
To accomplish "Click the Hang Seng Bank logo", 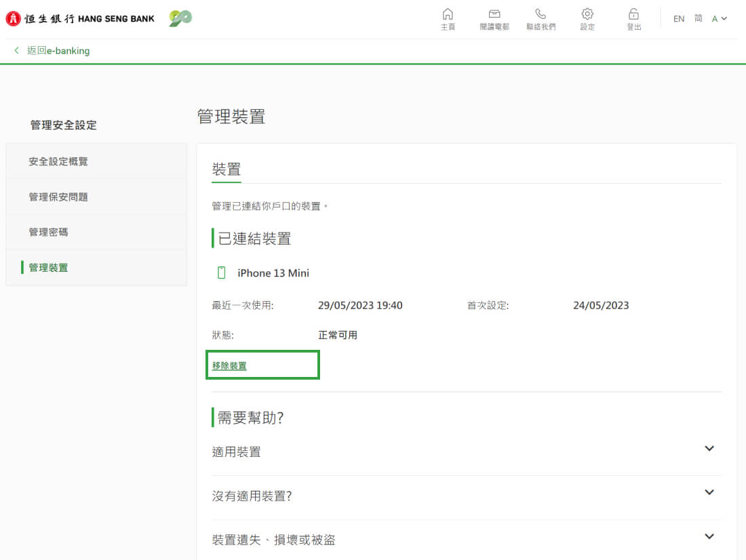I will pos(80,18).
